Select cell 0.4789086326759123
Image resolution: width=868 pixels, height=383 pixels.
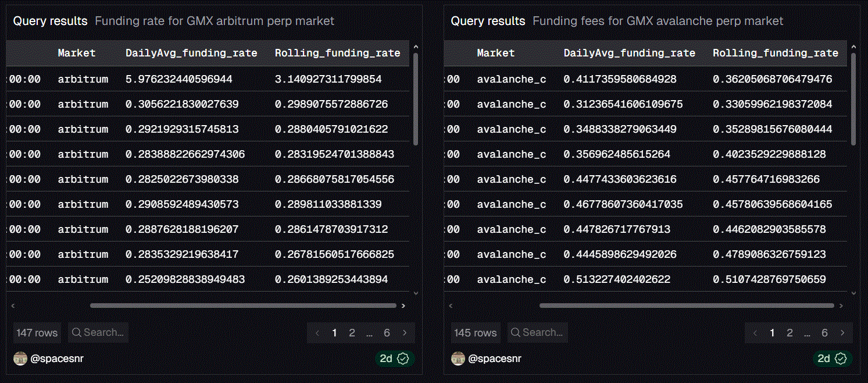coord(769,254)
